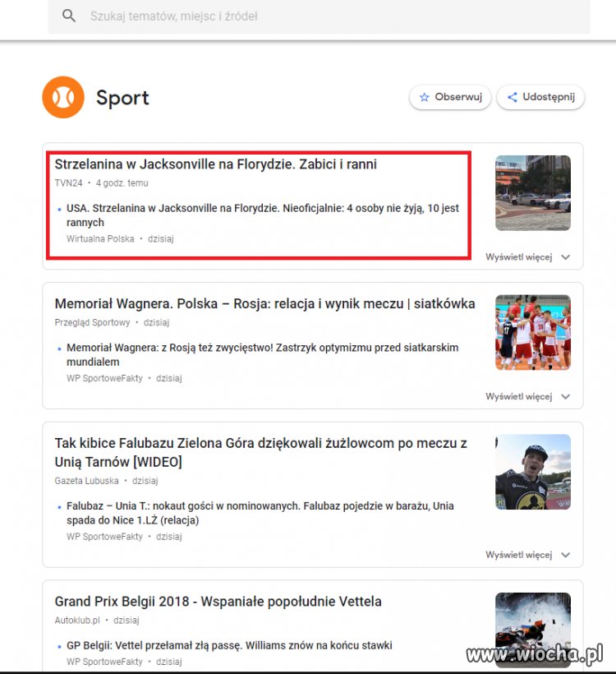
Task: Open 'Falubaz – Unia T.: nokaut gości' article
Action: tap(260, 513)
